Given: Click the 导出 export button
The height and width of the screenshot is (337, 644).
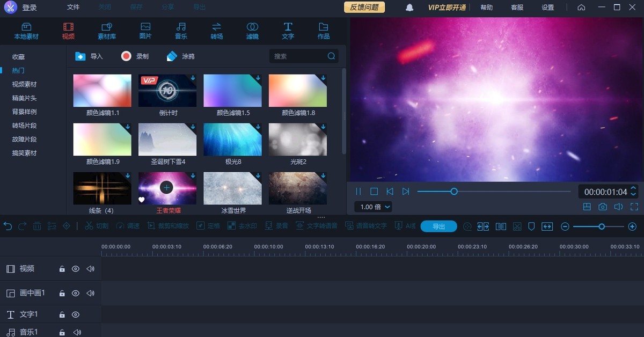Looking at the screenshot, I should pyautogui.click(x=438, y=226).
